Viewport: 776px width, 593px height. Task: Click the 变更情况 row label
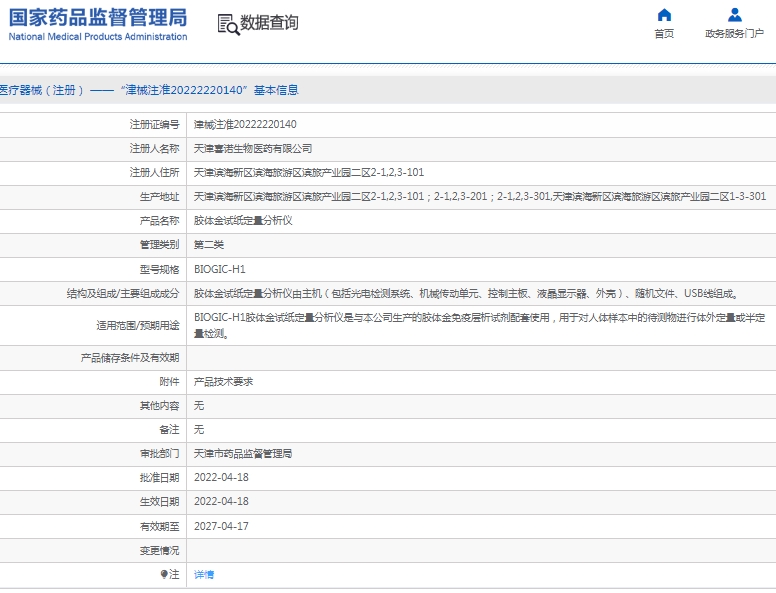159,550
